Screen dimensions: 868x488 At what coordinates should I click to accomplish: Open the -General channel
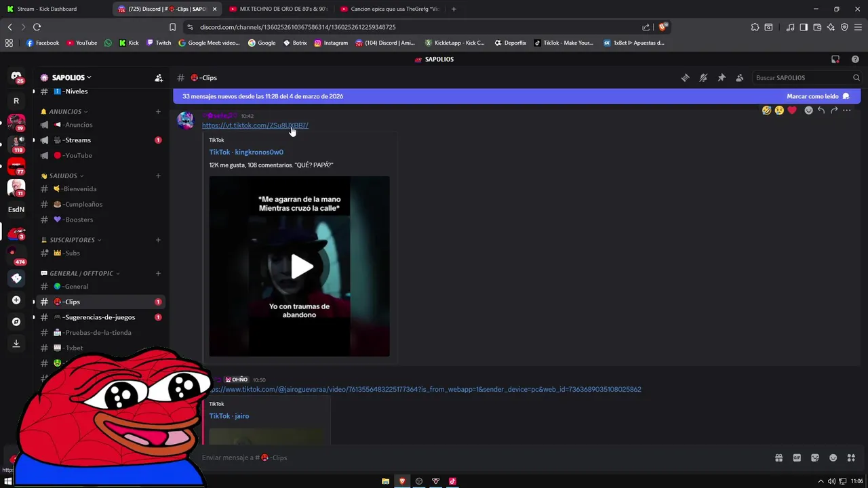click(100, 287)
